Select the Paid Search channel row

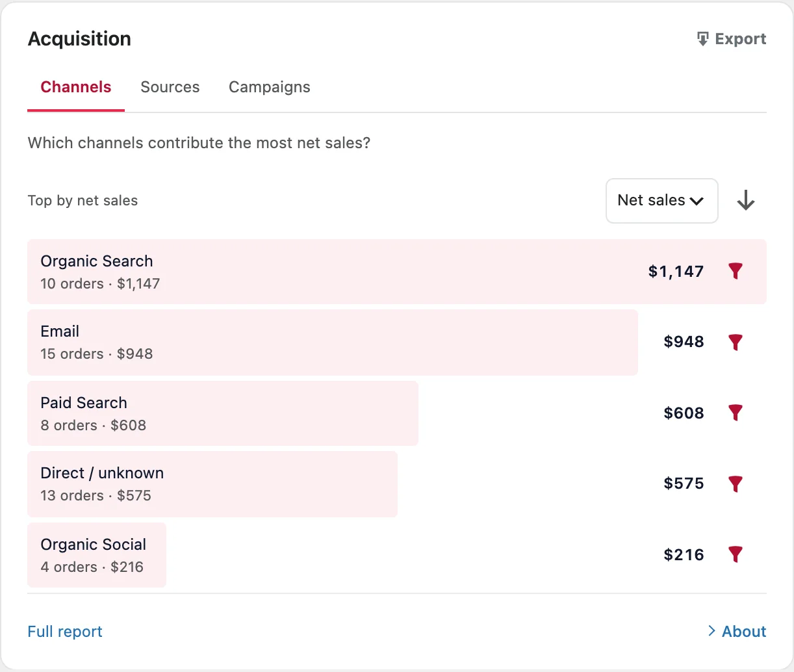(397, 413)
